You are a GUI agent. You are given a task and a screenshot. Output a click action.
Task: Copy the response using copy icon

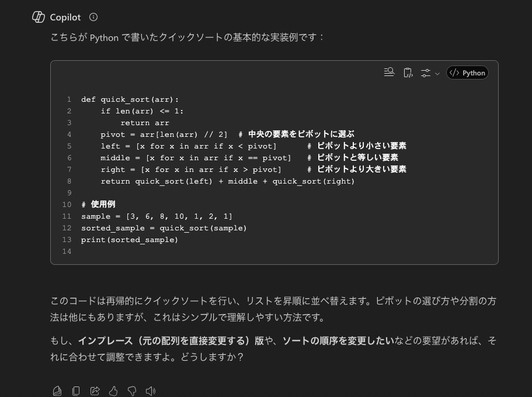pyautogui.click(x=76, y=391)
